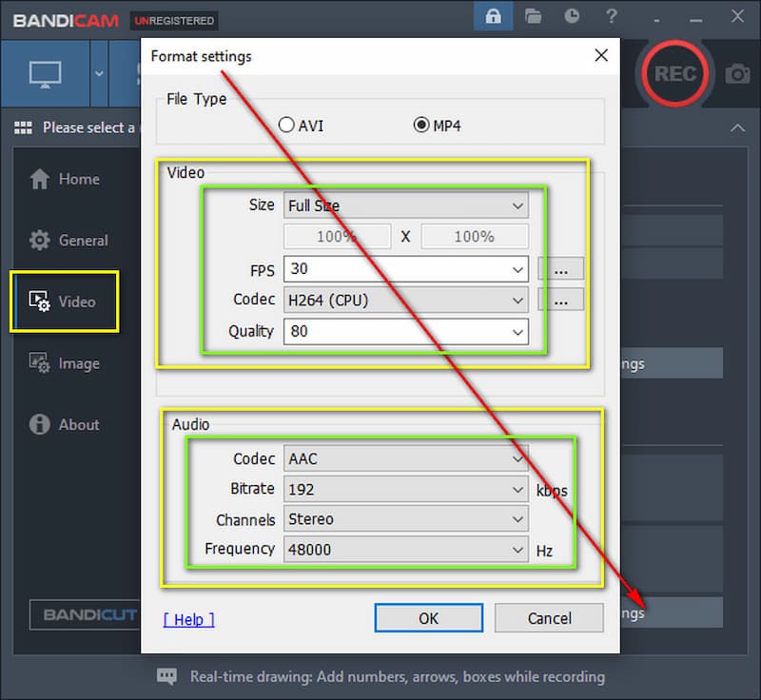Open the Channels dropdown showing Stereo

(x=406, y=519)
